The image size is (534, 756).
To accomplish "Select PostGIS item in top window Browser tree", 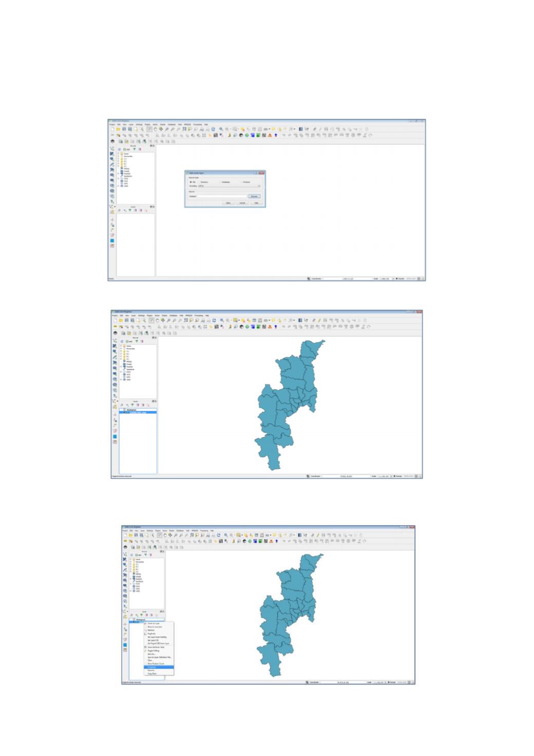I will coord(127,174).
